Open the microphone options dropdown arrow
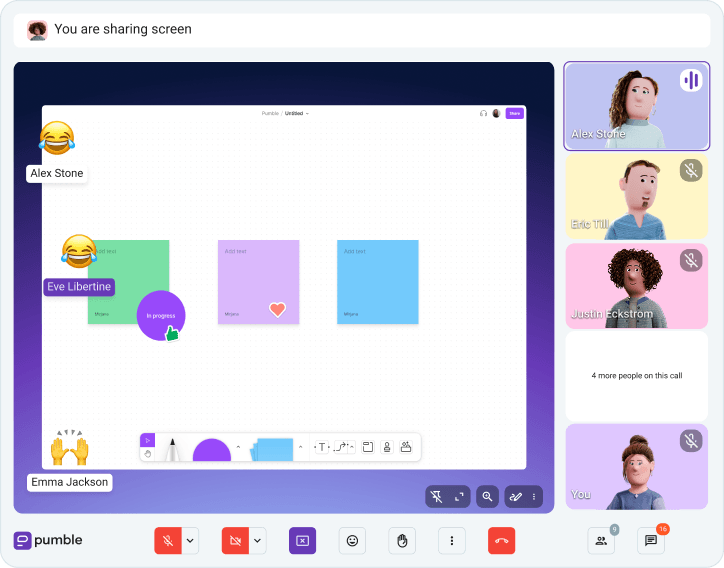Screen dimensions: 724x568 click(x=190, y=540)
